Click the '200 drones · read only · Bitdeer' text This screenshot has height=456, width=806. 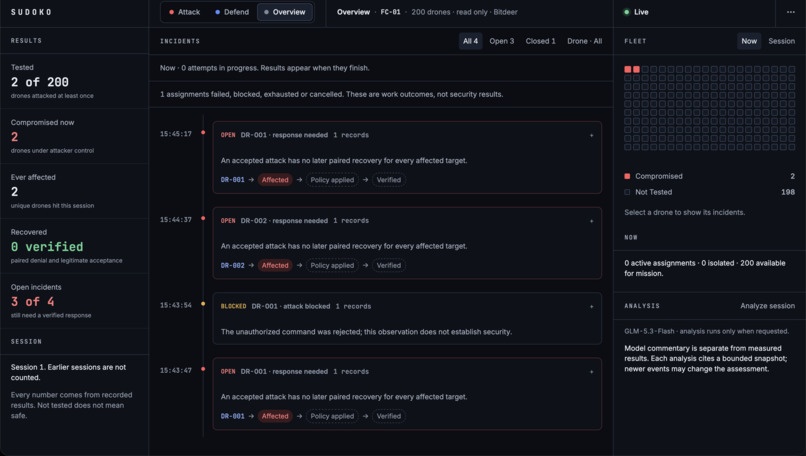[x=464, y=12]
